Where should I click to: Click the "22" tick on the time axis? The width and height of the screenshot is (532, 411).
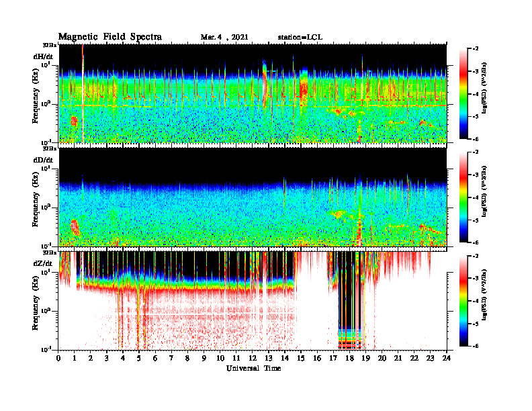tap(414, 359)
